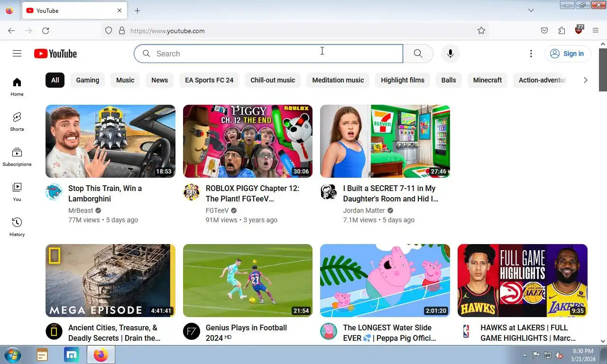The height and width of the screenshot is (364, 607).
Task: Open MrBeast train video thumbnail
Action: (x=110, y=141)
